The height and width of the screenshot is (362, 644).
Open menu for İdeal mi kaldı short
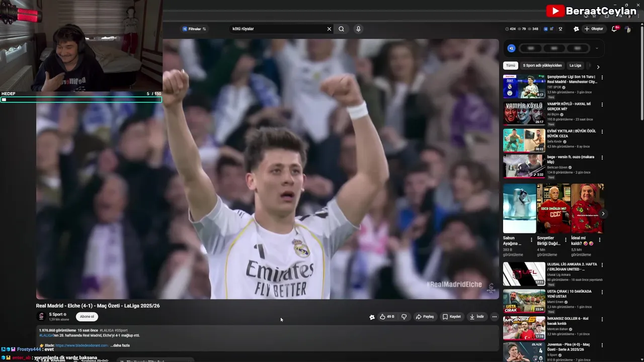tap(600, 240)
